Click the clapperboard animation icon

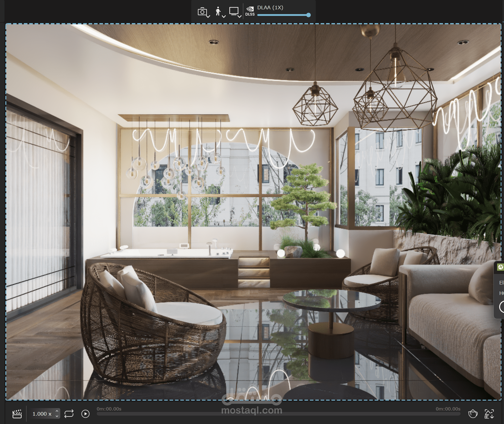[x=17, y=414]
